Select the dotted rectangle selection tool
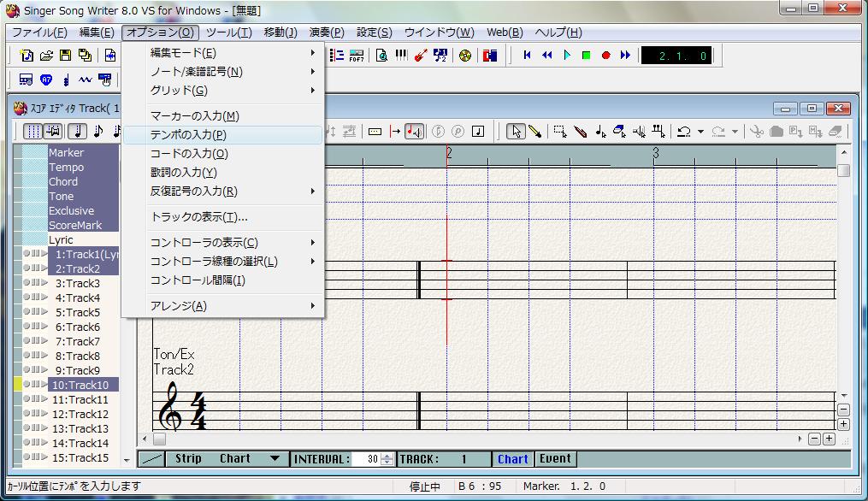Image resolution: width=868 pixels, height=501 pixels. (x=560, y=131)
